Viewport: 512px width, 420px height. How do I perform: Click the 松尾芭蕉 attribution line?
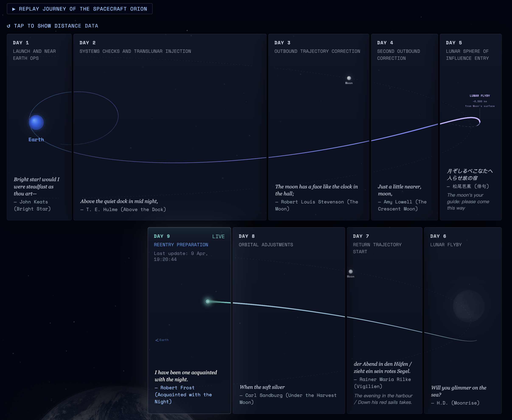click(x=468, y=186)
